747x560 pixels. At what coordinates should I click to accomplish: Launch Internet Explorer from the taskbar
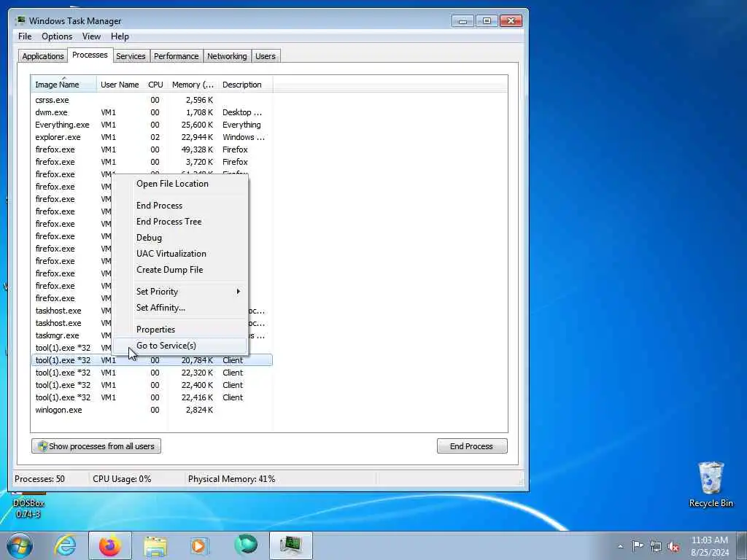tap(65, 545)
